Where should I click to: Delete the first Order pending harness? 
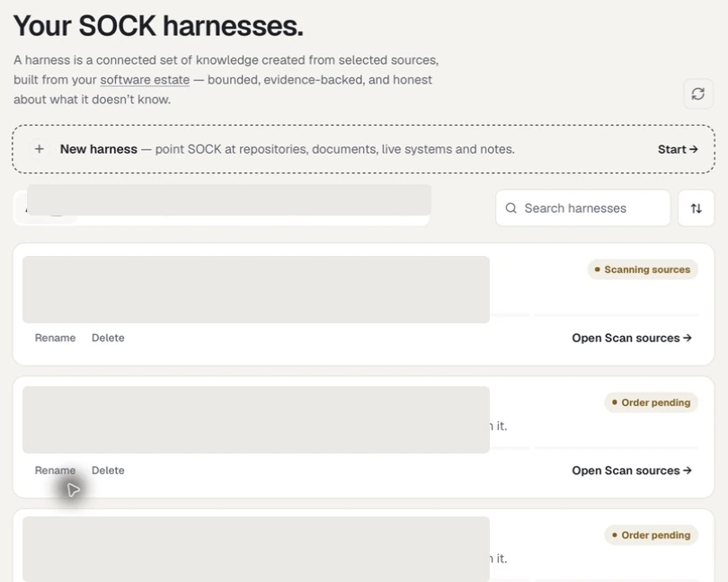(x=108, y=470)
